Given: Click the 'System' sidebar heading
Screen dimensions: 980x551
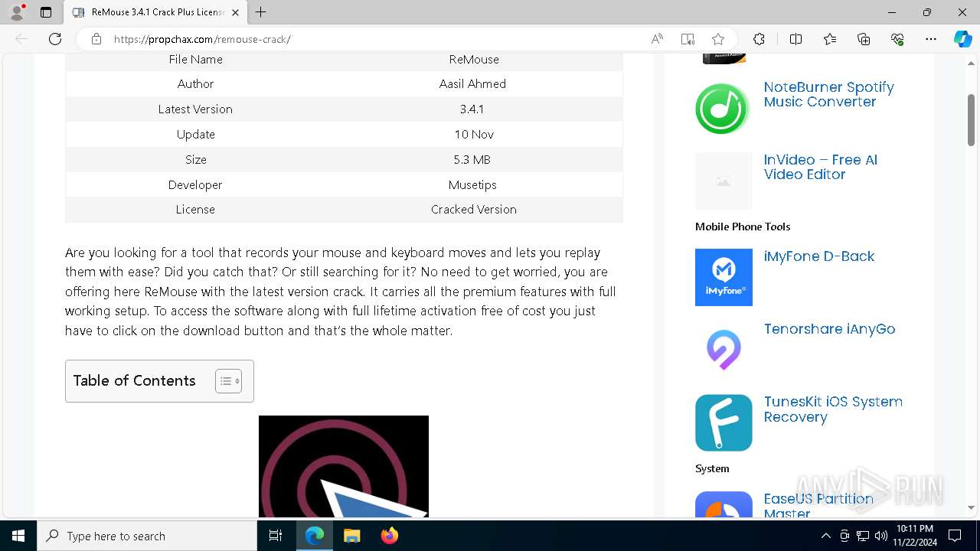Looking at the screenshot, I should coord(712,468).
